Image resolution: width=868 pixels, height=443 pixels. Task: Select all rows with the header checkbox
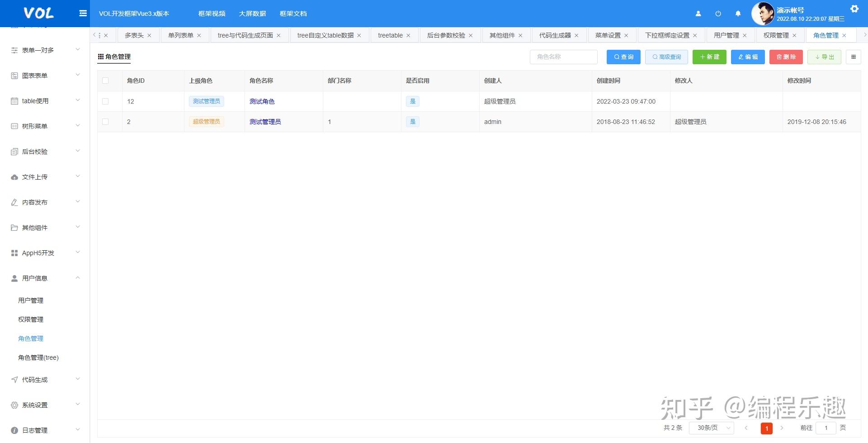(105, 80)
